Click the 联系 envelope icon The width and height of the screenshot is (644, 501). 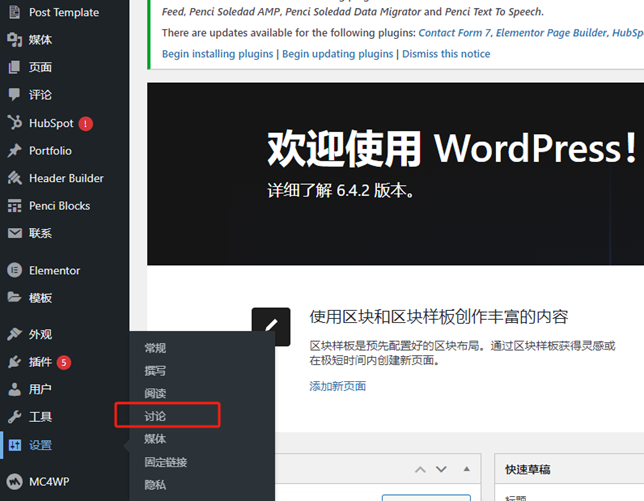pyautogui.click(x=14, y=233)
